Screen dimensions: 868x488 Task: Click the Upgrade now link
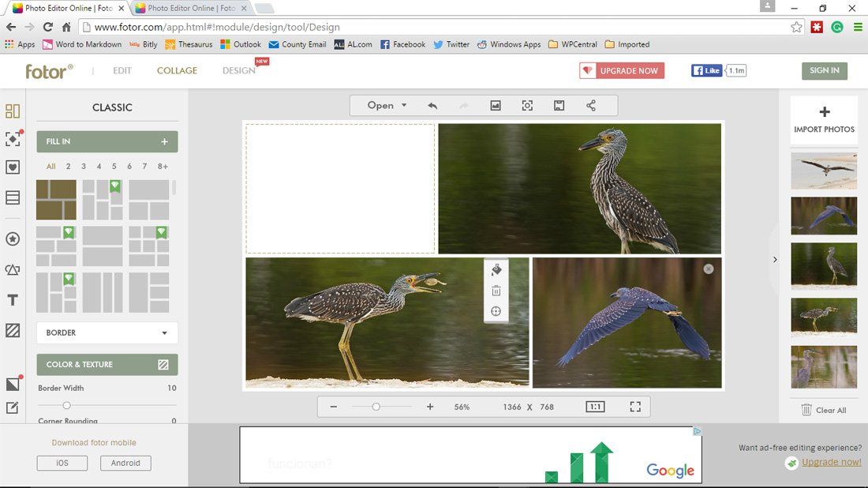click(832, 462)
